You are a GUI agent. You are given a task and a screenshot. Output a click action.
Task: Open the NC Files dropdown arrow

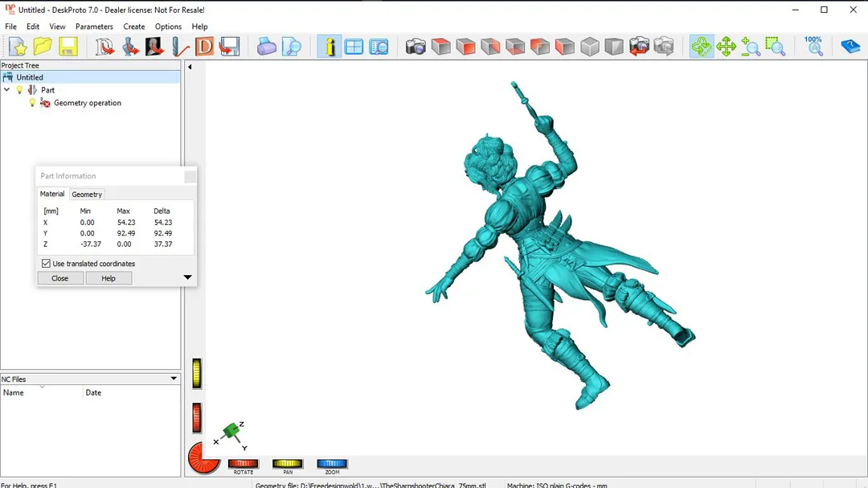pyautogui.click(x=174, y=379)
